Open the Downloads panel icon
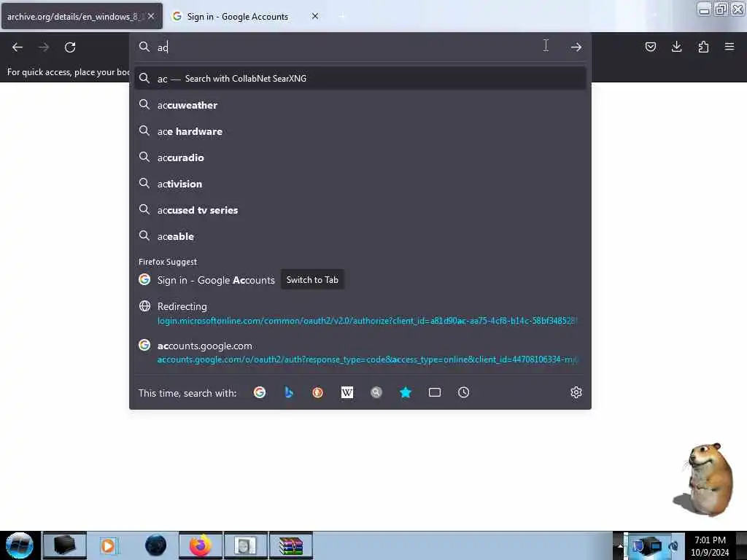 [x=676, y=47]
